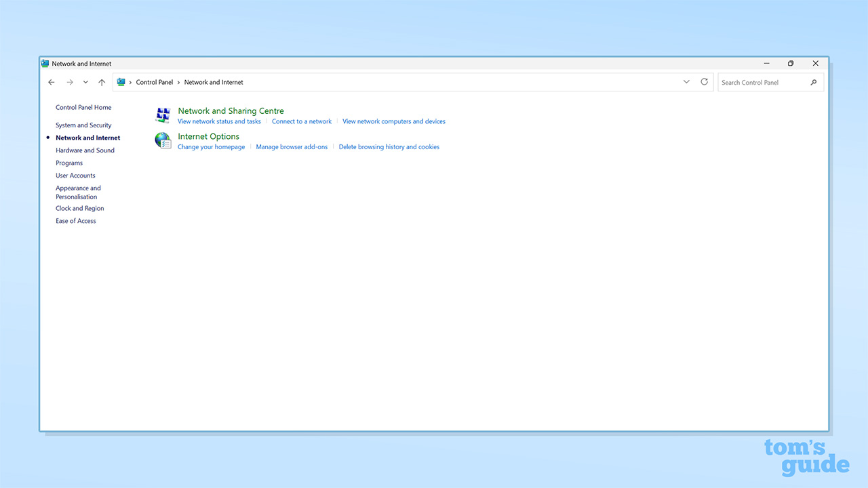Image resolution: width=868 pixels, height=488 pixels.
Task: Refresh the Control Panel view
Action: click(704, 82)
